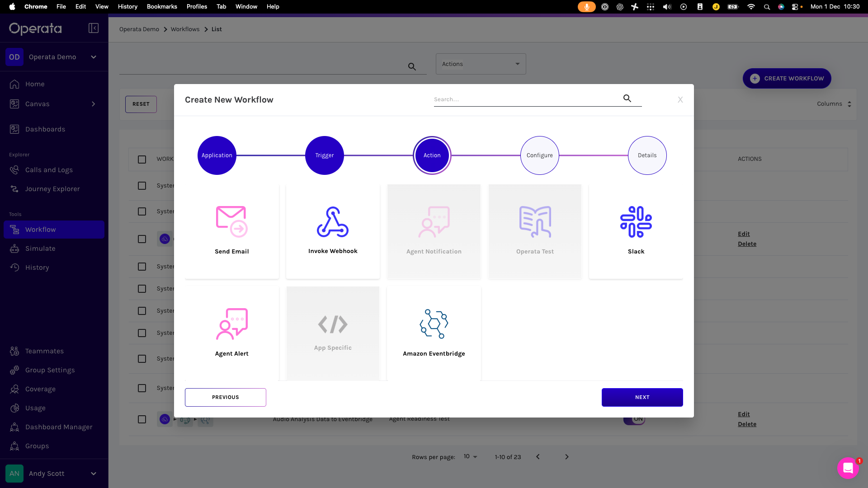Open the Columns selector
Image resolution: width=868 pixels, height=488 pixels.
point(835,104)
